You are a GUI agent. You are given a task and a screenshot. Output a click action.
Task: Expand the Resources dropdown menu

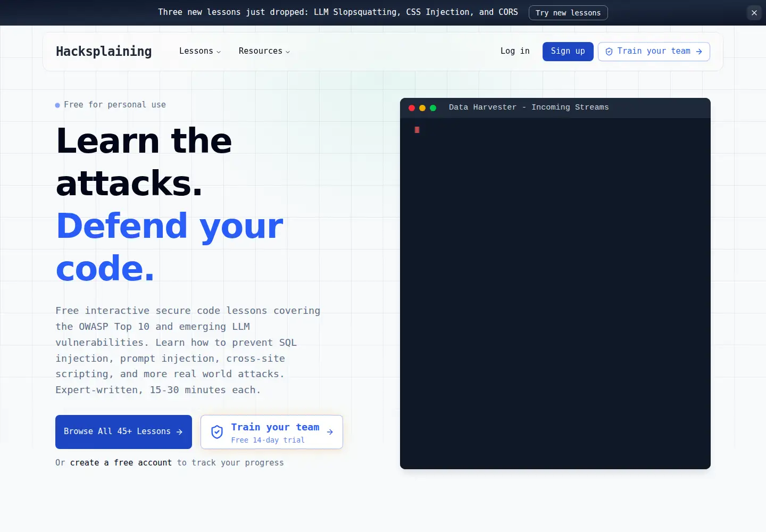point(264,51)
